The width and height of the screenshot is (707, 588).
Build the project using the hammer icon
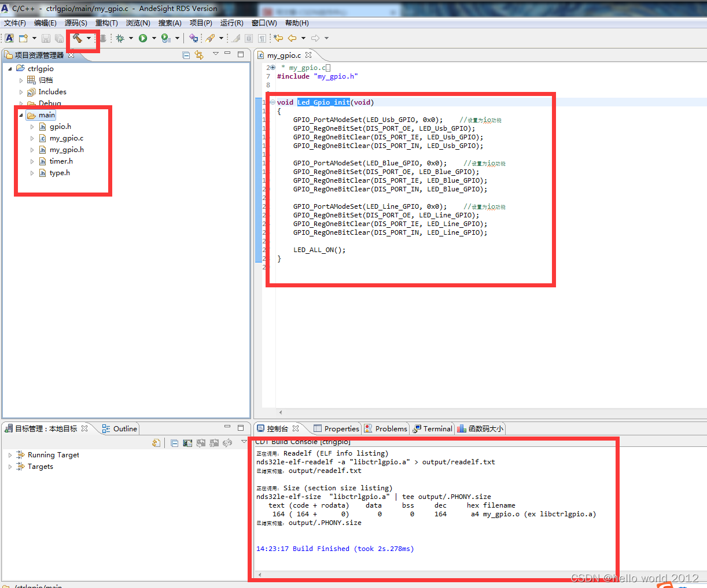(78, 38)
